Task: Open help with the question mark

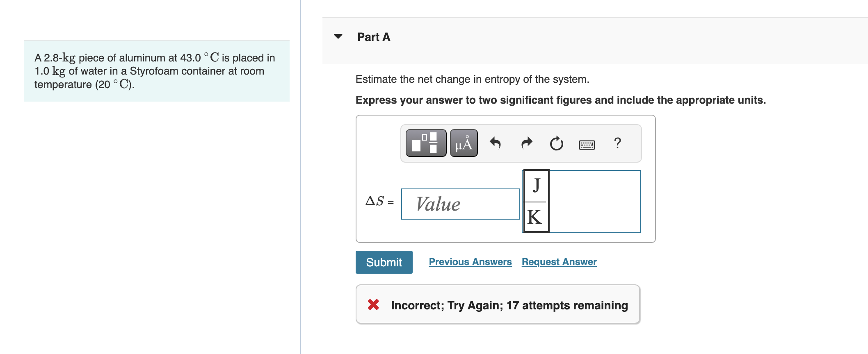Action: (x=617, y=143)
